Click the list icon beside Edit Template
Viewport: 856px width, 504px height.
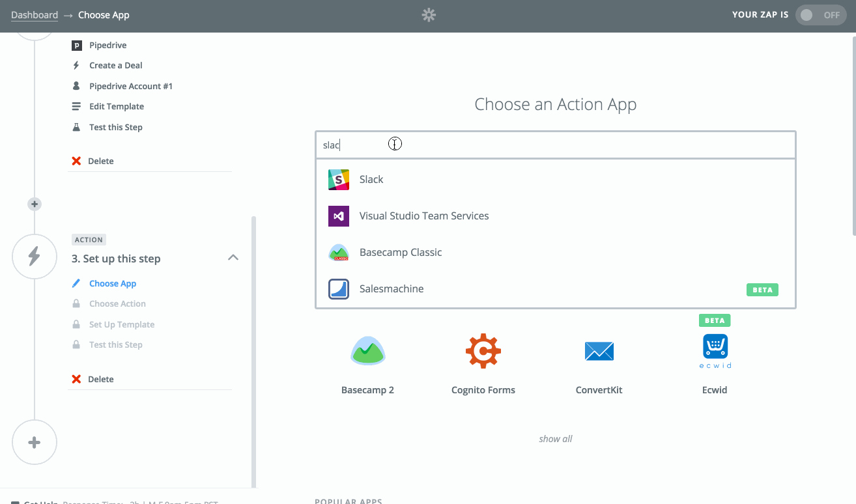(76, 106)
